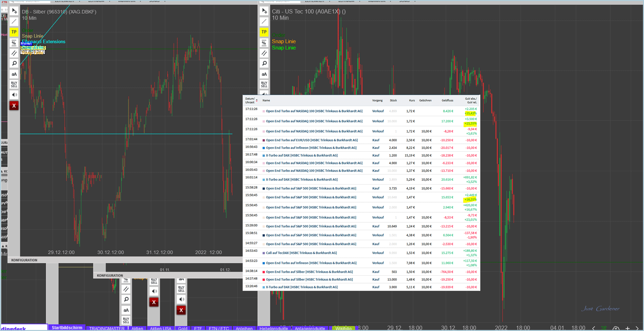This screenshot has width=644, height=331.
Task: Click the plus icon at bottom right
Action: coord(627,328)
